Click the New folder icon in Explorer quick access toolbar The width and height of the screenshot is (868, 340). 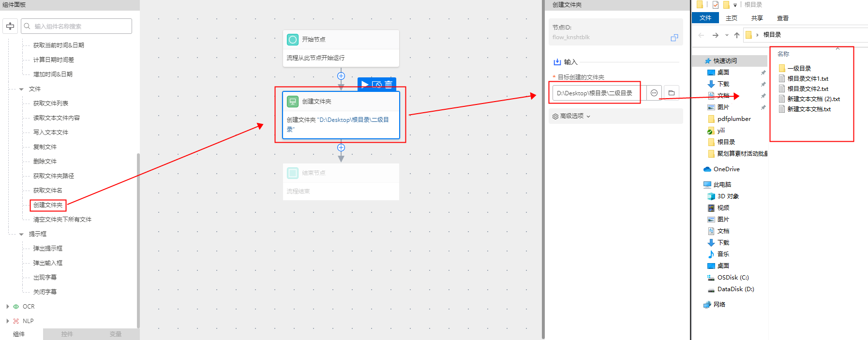click(726, 5)
